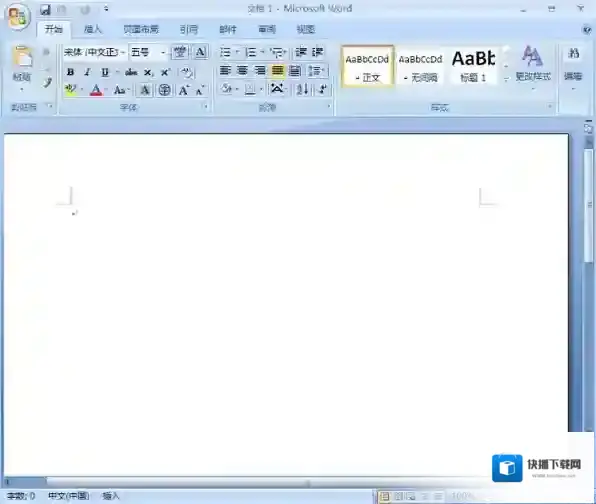Image resolution: width=596 pixels, height=504 pixels.
Task: Click the Paste clipboard icon
Action: point(22,57)
